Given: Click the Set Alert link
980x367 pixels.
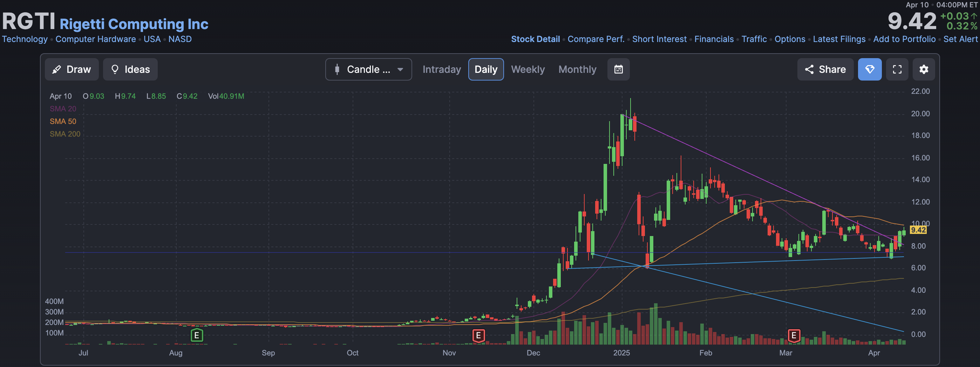Looking at the screenshot, I should tap(960, 39).
